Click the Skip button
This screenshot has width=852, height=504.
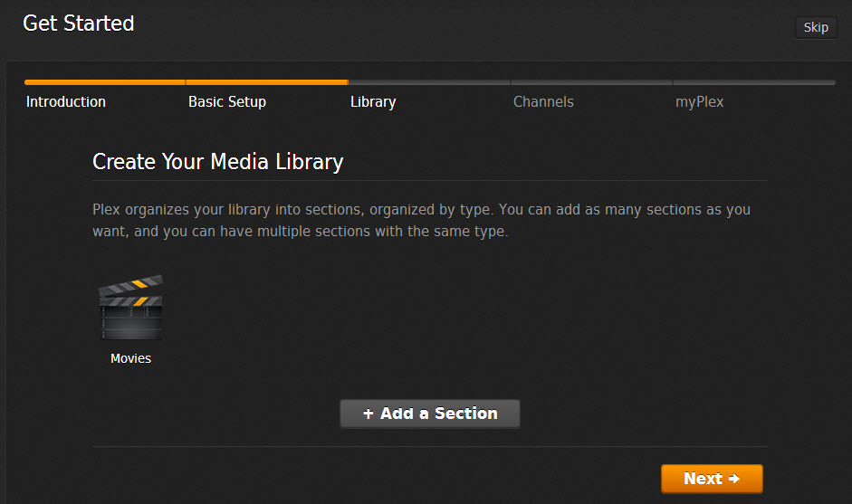tap(816, 27)
